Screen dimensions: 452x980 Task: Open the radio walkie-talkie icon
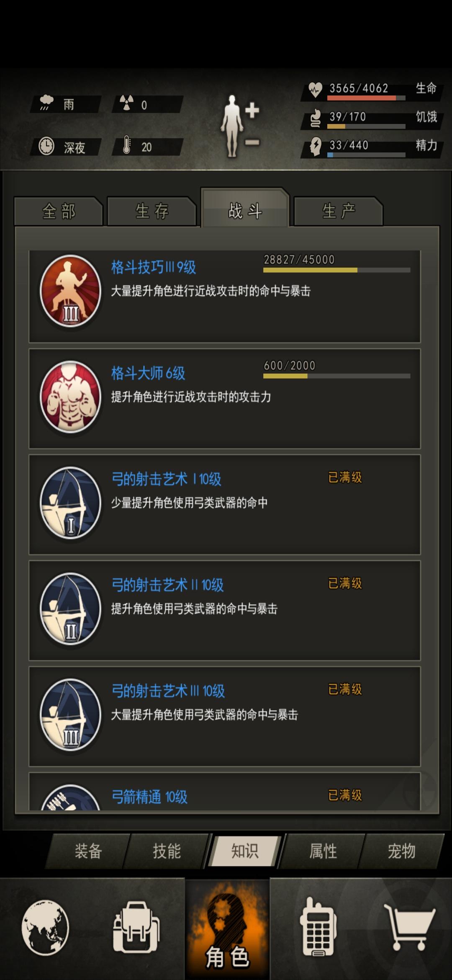(318, 927)
